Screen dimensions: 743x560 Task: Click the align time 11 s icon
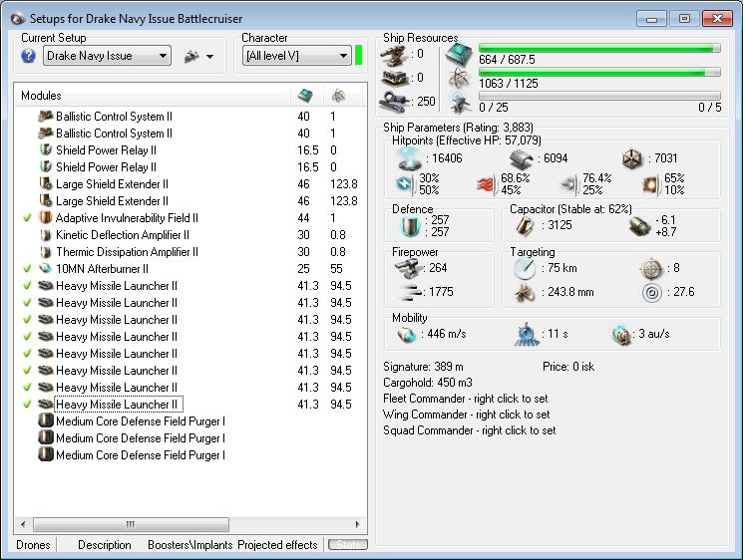527,335
